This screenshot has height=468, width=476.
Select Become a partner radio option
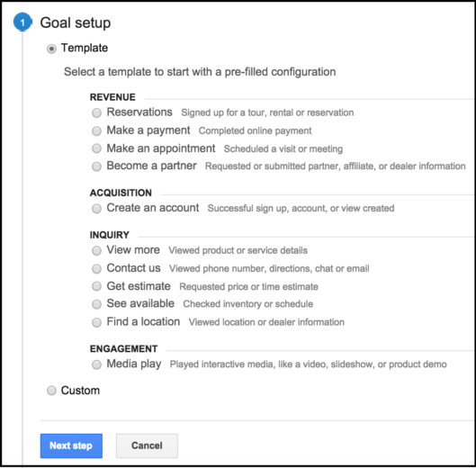[96, 166]
